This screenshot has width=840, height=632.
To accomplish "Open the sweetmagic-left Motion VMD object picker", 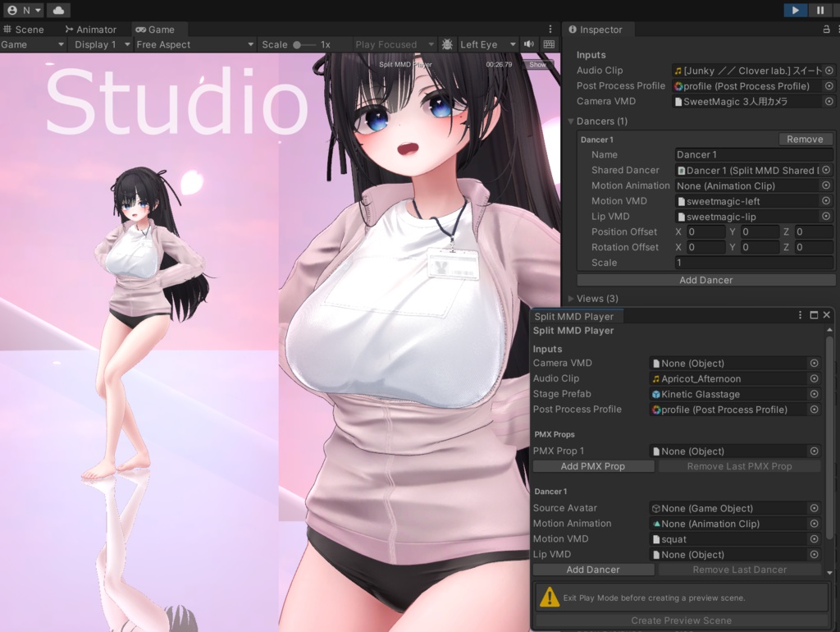I will pos(826,201).
